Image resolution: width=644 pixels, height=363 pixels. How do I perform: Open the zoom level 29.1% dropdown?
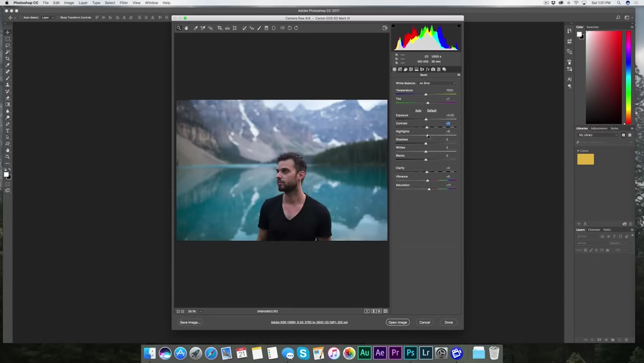201,311
